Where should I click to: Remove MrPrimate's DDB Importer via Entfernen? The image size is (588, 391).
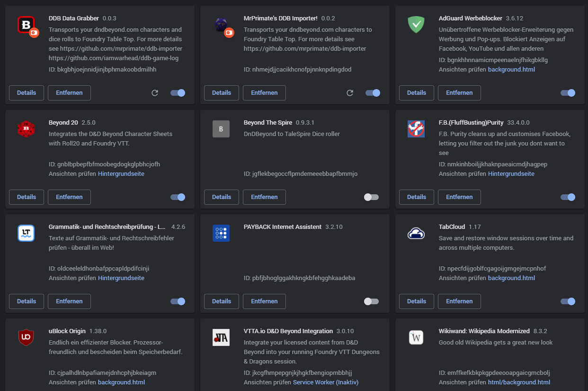tap(264, 93)
